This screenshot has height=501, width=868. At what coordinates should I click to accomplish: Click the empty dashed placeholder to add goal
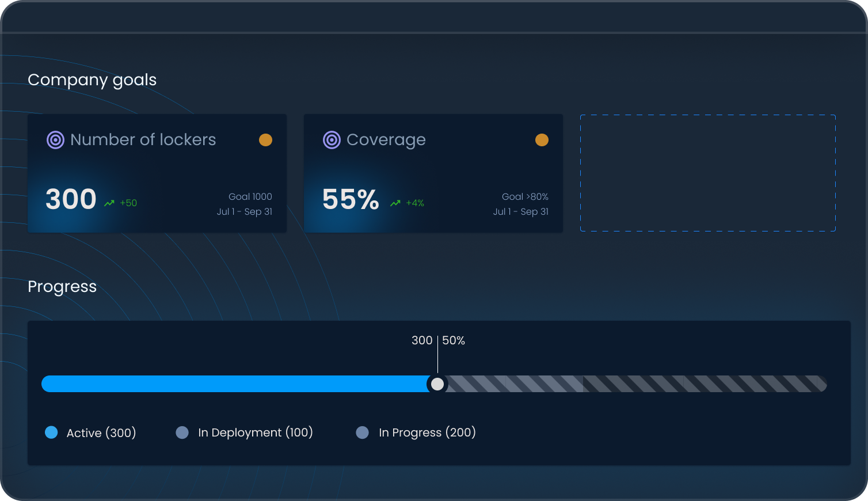point(708,173)
